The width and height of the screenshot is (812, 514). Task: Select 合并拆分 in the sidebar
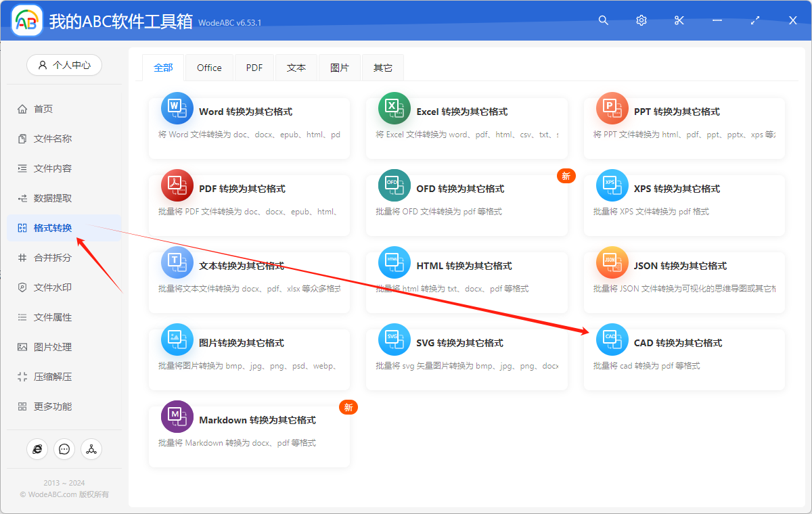click(53, 258)
